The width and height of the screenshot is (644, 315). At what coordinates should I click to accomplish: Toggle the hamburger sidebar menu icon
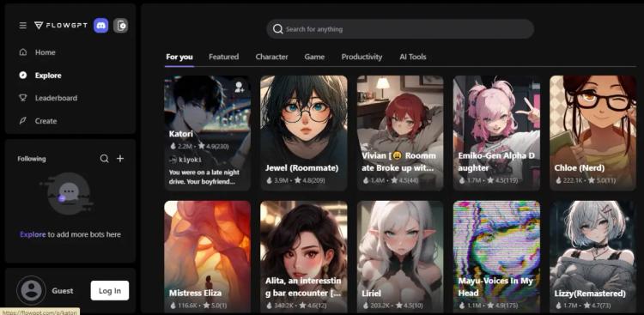[x=23, y=26]
